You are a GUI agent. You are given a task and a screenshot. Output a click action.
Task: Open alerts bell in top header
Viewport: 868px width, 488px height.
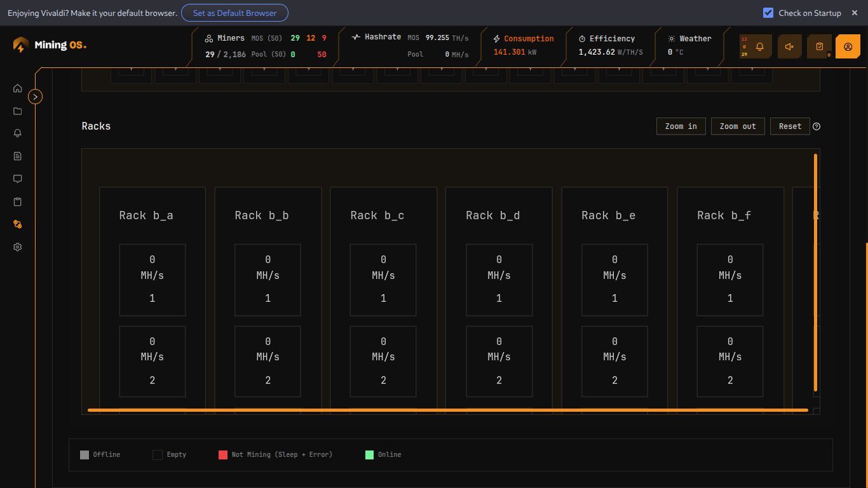[x=759, y=46]
